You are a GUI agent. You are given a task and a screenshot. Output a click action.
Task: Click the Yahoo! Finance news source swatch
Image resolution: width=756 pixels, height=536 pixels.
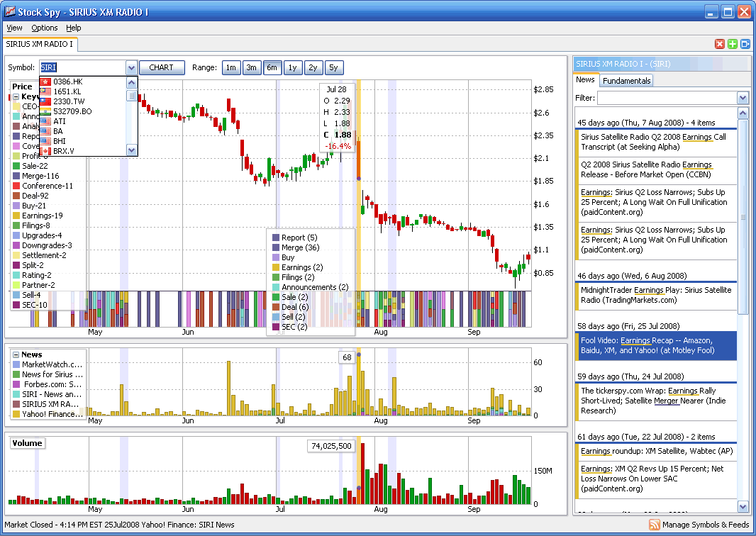(x=16, y=414)
